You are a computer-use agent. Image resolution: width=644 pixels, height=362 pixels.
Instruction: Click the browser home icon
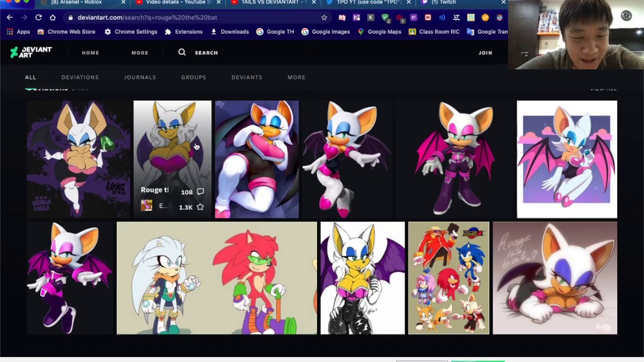tap(52, 17)
